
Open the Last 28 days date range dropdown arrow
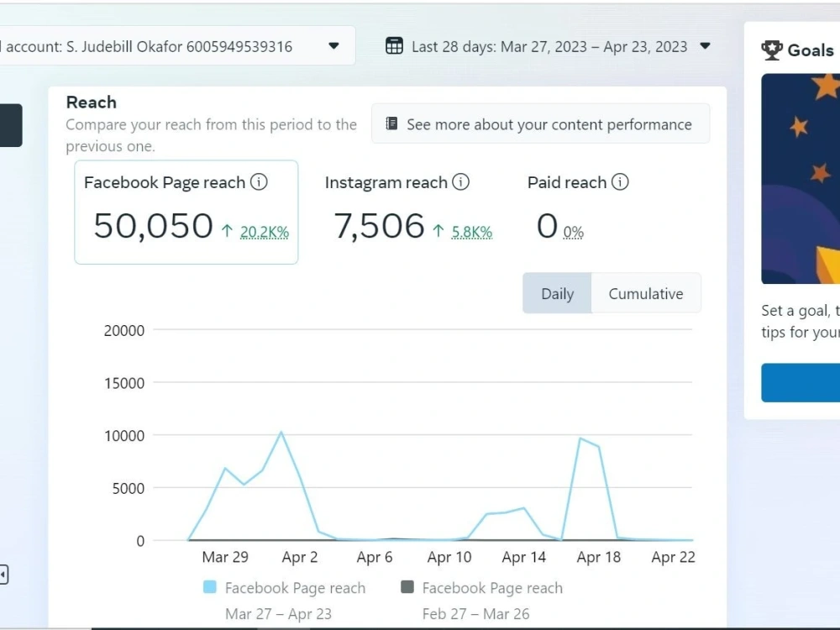(x=705, y=46)
